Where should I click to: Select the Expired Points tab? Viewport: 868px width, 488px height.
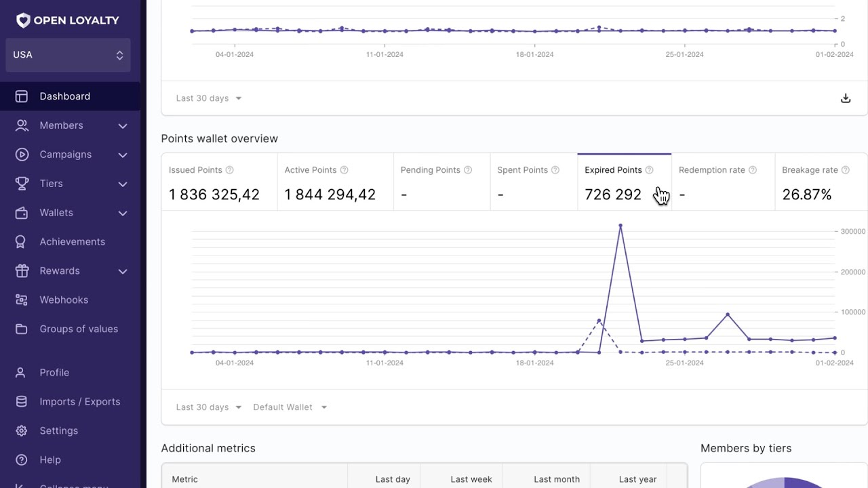coord(625,182)
